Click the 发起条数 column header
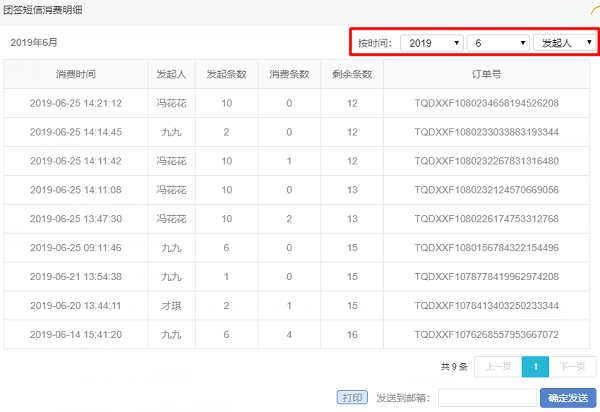 227,74
